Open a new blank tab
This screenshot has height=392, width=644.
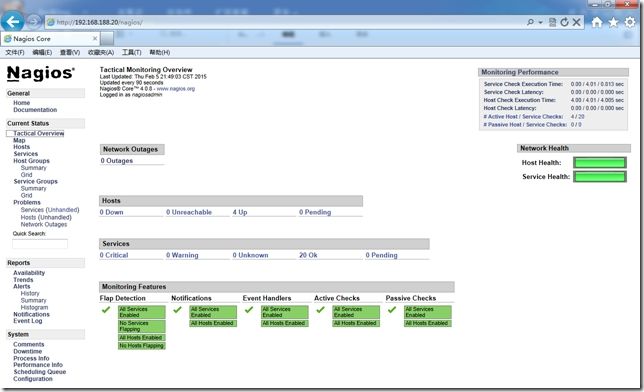107,39
